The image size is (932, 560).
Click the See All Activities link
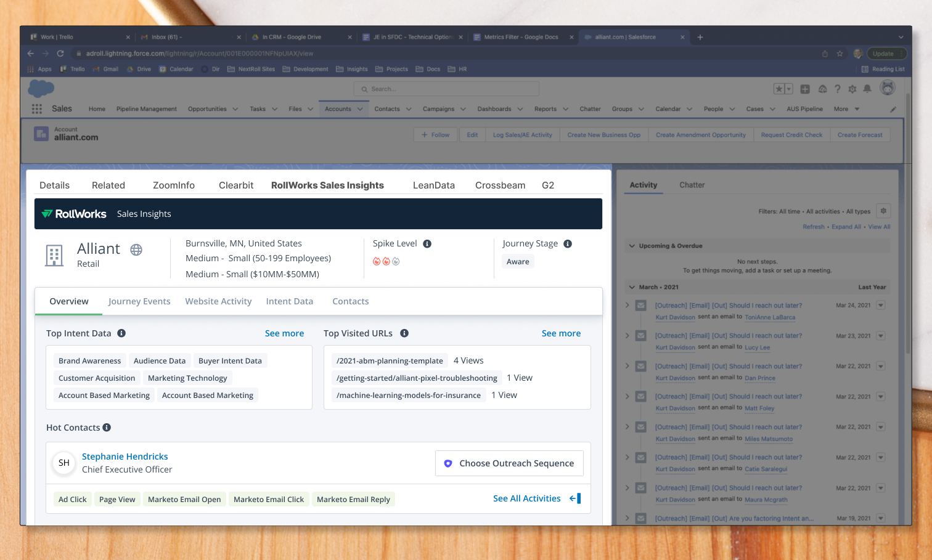click(x=527, y=498)
